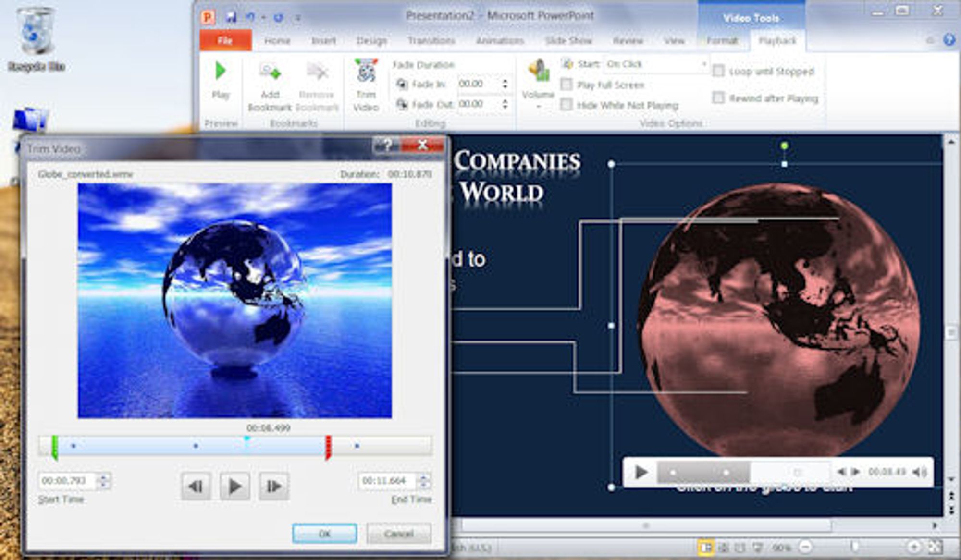The width and height of the screenshot is (961, 560).
Task: Click the Start Time input field
Action: coord(68,481)
